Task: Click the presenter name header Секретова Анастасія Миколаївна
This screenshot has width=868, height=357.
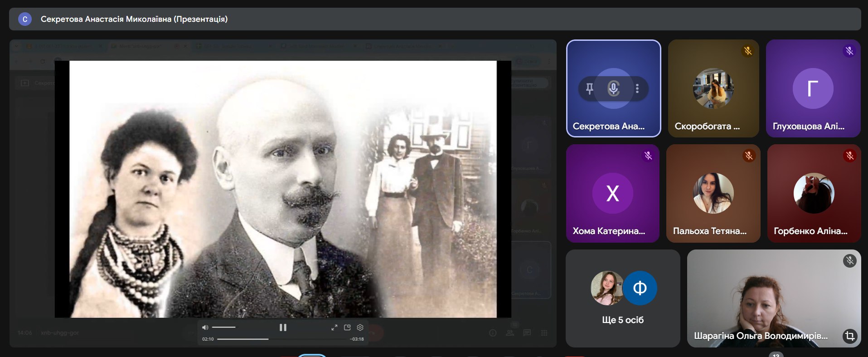Action: 134,19
